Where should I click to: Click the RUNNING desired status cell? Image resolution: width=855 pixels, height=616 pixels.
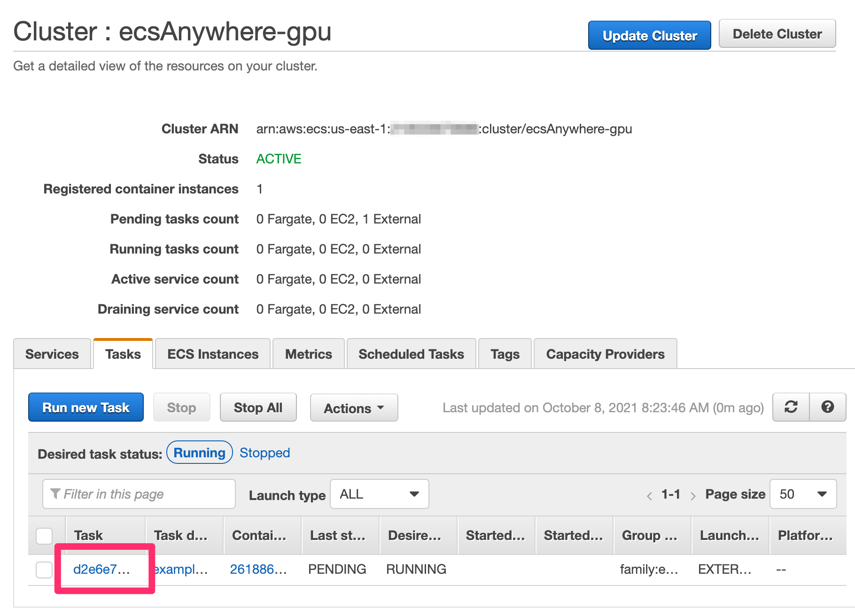pos(416,569)
